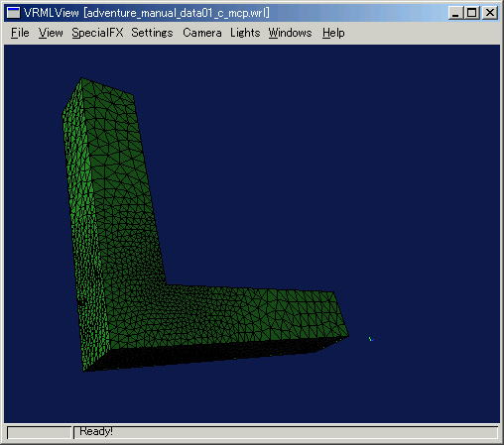Open the File menu
The height and width of the screenshot is (445, 504).
click(20, 33)
